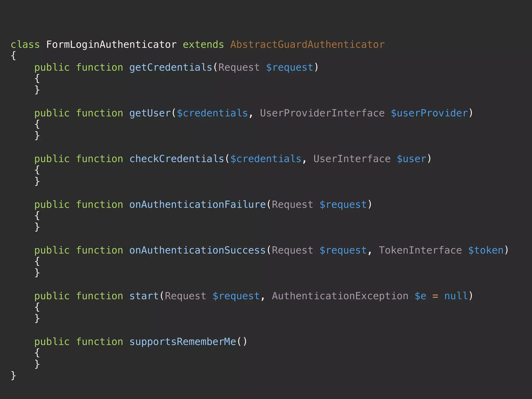Click the getUser method name
Screen dimensions: 532x399
150,113
